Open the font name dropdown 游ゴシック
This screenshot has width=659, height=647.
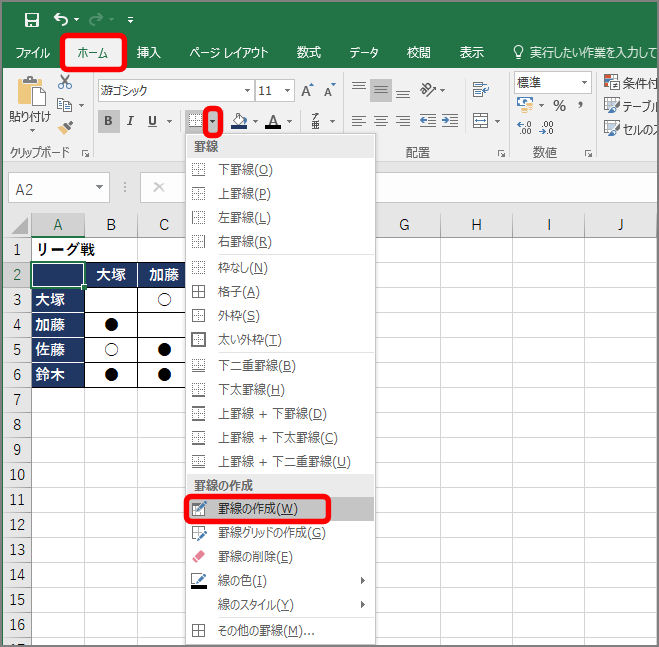click(x=247, y=90)
